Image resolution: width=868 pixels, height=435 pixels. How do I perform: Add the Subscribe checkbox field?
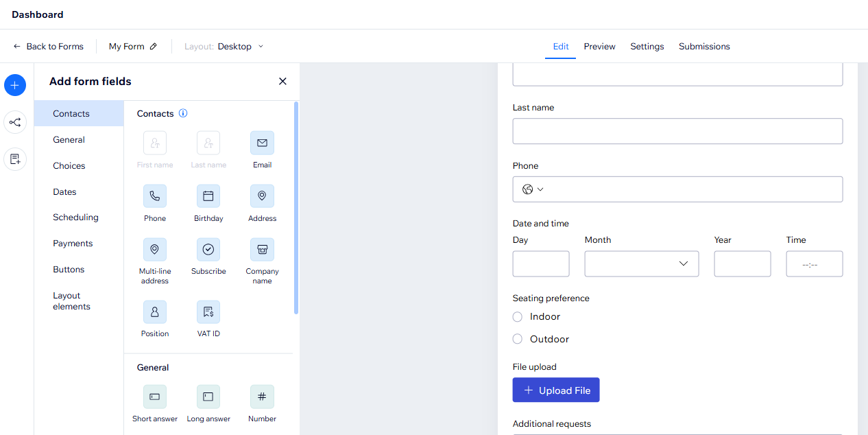208,250
